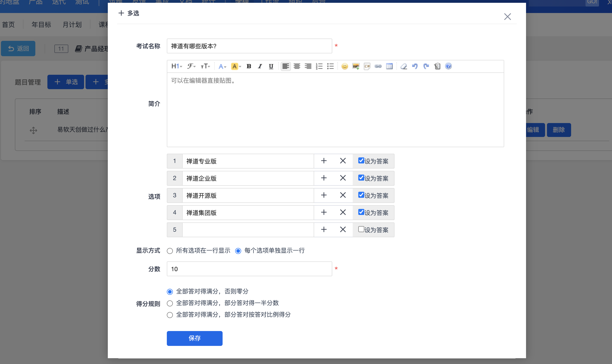This screenshot has height=364, width=612.
Task: Uncheck 设为答案 for 禅道专业版
Action: 361,161
